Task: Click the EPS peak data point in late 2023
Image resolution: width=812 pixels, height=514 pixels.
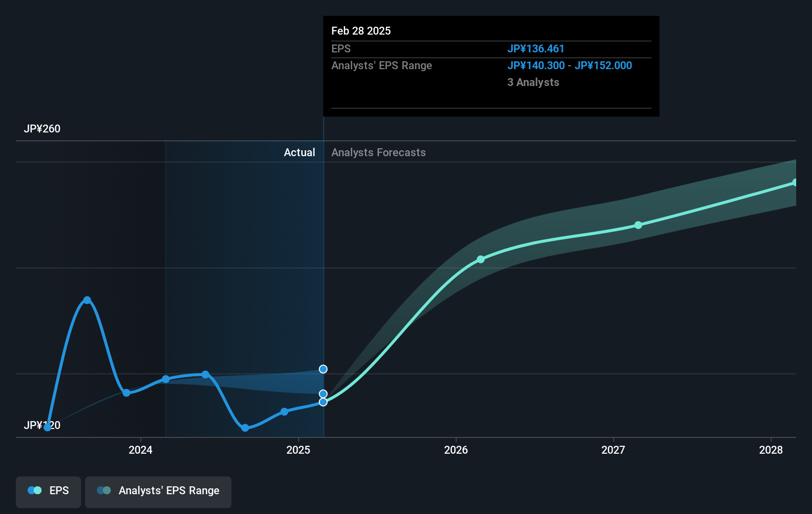Action: click(x=87, y=300)
